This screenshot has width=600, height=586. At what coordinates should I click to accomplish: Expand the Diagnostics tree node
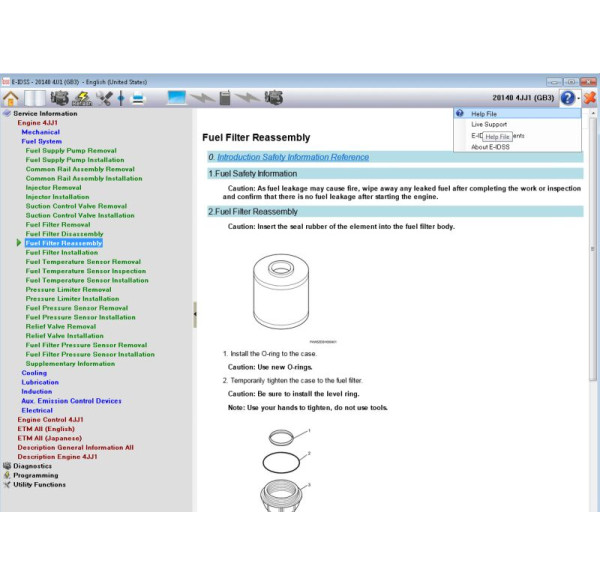pyautogui.click(x=32, y=465)
